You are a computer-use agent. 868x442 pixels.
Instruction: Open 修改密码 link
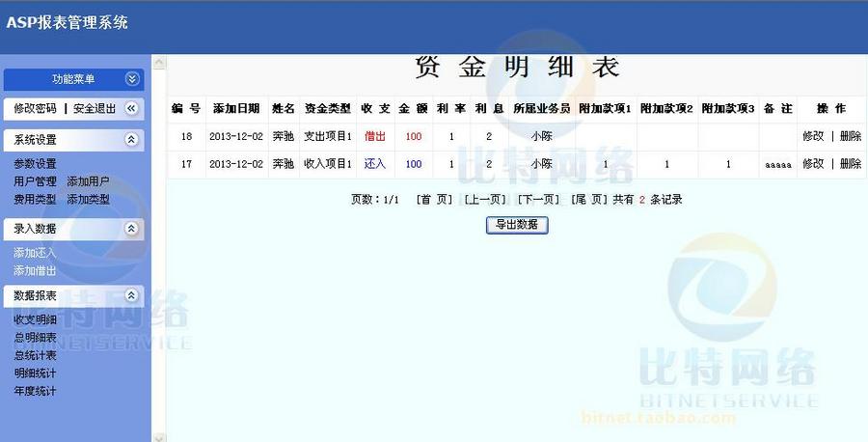coord(35,108)
